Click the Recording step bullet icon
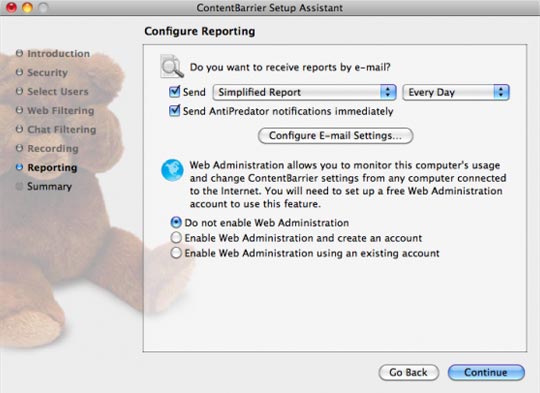The width and height of the screenshot is (540, 393). pyautogui.click(x=20, y=148)
